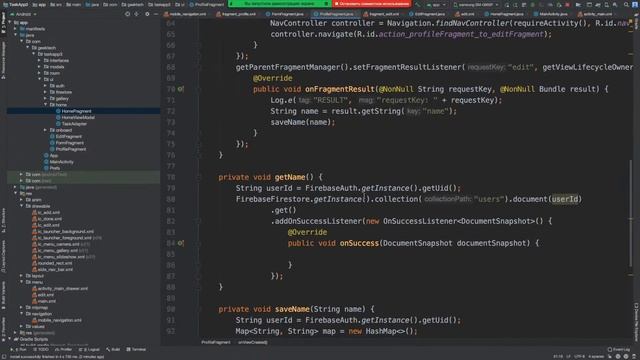Collapse the home package folder
This screenshot has width=640, height=360.
click(45, 105)
